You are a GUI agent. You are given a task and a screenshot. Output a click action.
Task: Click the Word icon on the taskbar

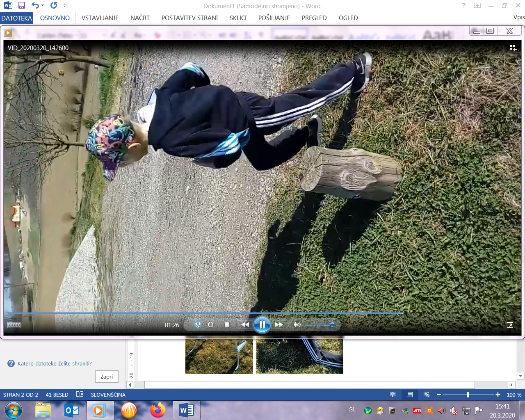tap(187, 410)
